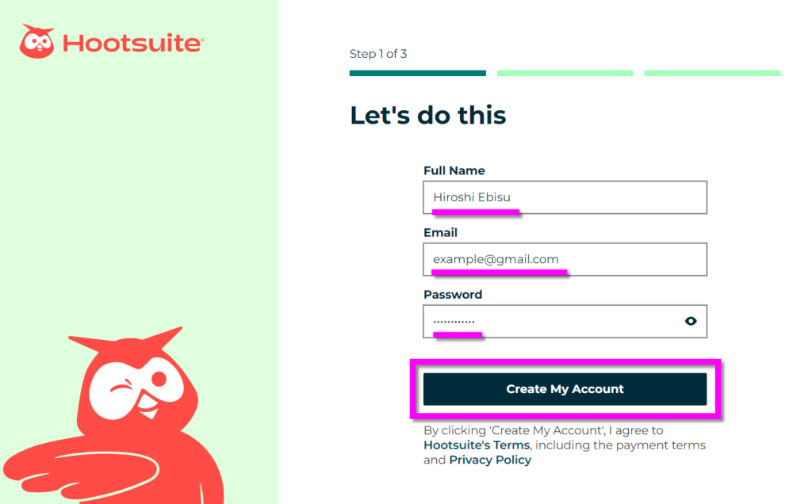Viewport: 812px width, 504px height.
Task: Click the Full Name field label
Action: [x=454, y=170]
